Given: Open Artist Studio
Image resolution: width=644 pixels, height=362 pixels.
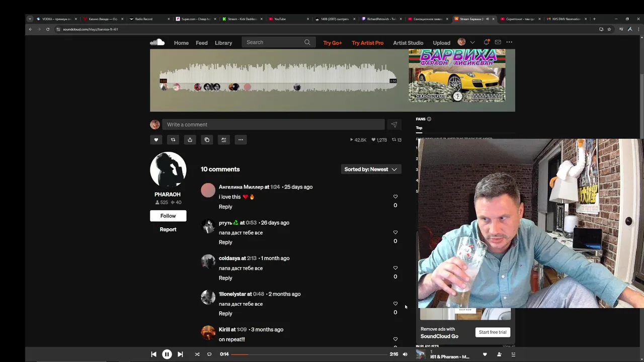Looking at the screenshot, I should tap(408, 43).
